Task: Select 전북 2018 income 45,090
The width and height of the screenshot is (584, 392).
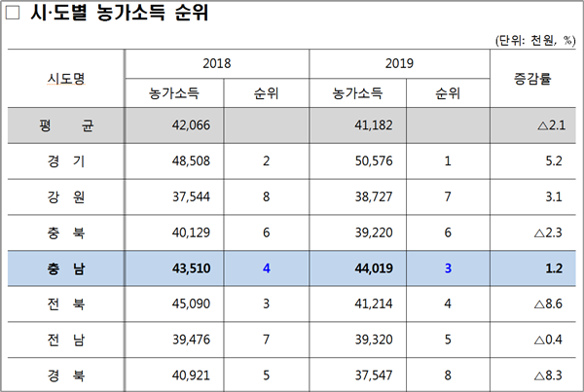Action: pos(191,303)
